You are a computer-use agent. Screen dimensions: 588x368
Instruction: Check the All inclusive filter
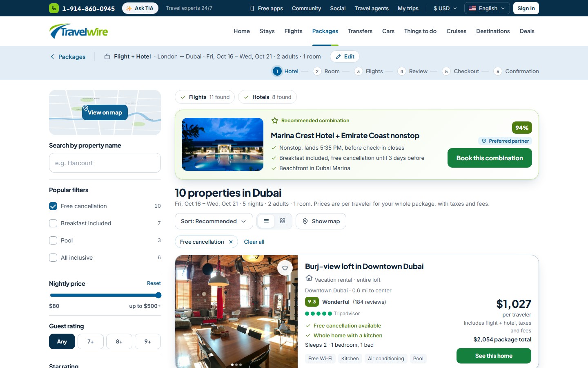click(53, 258)
